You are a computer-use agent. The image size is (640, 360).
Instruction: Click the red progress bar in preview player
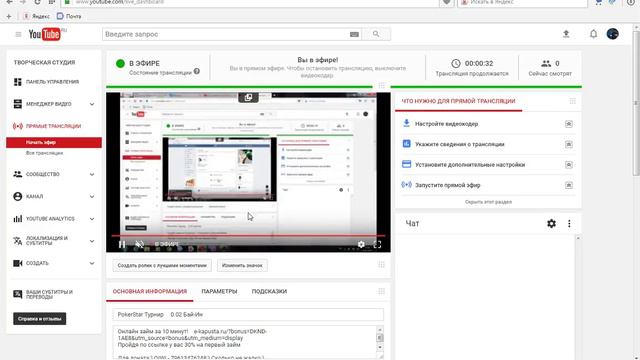[x=248, y=236]
